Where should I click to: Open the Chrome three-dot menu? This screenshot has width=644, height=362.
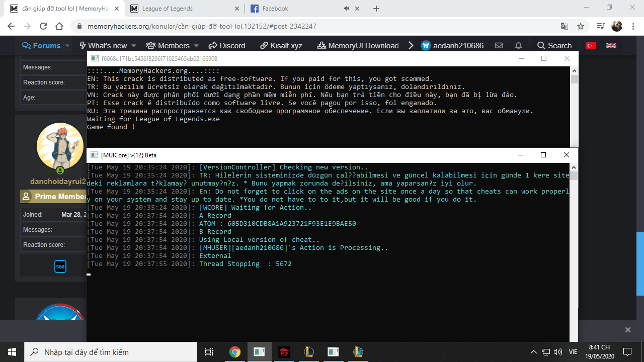coord(633,26)
